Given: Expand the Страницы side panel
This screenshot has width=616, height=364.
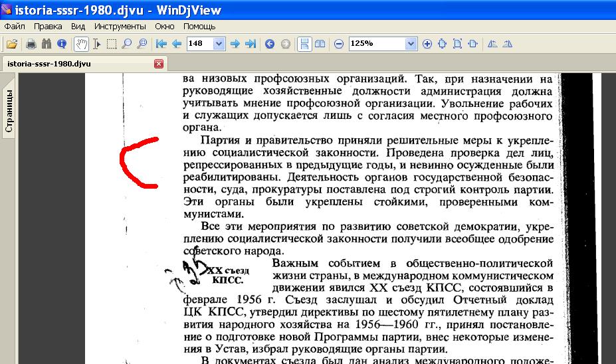Looking at the screenshot, I should tap(9, 111).
